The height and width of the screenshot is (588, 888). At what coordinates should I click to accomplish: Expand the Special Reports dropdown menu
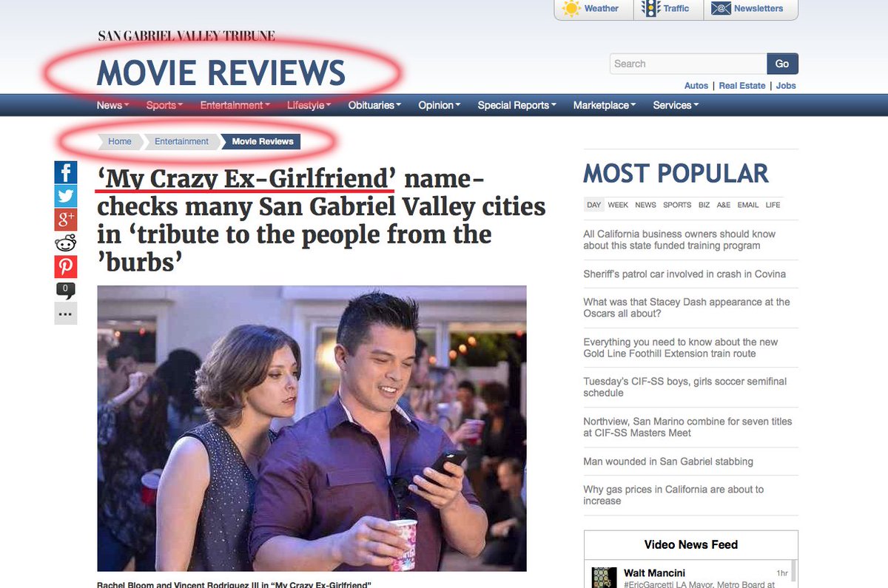[517, 105]
